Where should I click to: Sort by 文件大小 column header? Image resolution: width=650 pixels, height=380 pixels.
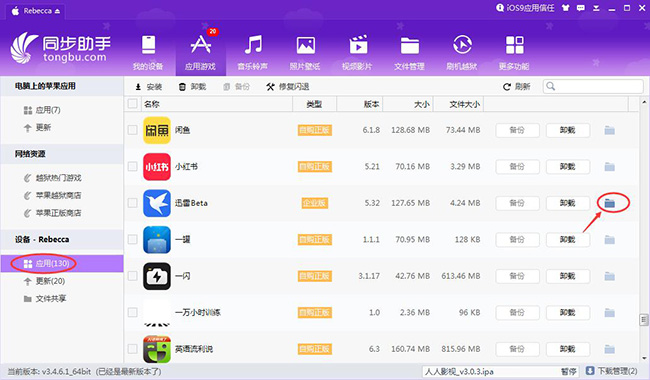click(458, 104)
